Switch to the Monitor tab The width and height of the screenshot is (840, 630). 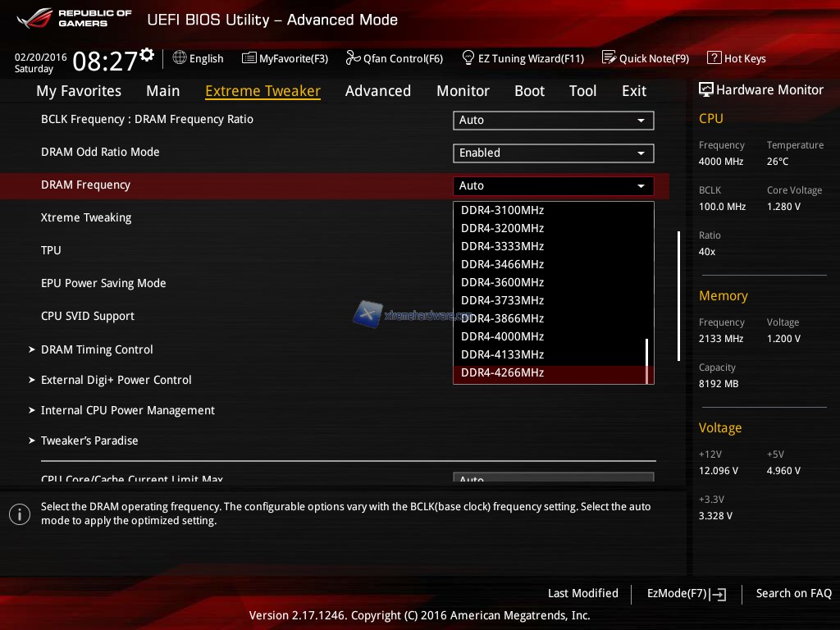(x=463, y=91)
